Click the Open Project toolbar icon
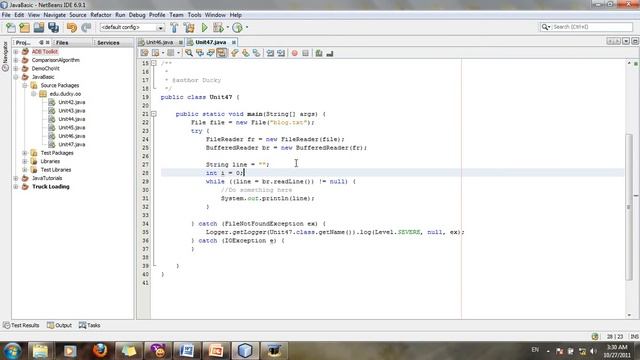 pos(39,27)
